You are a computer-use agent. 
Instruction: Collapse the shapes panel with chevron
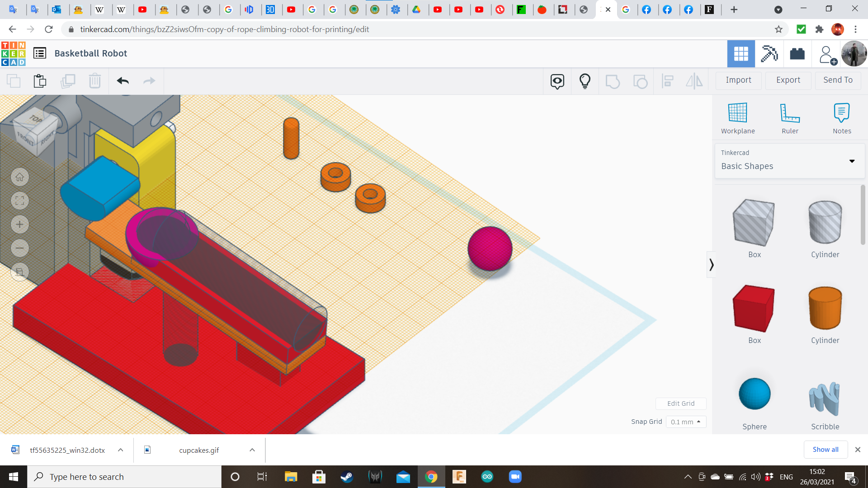coord(711,265)
